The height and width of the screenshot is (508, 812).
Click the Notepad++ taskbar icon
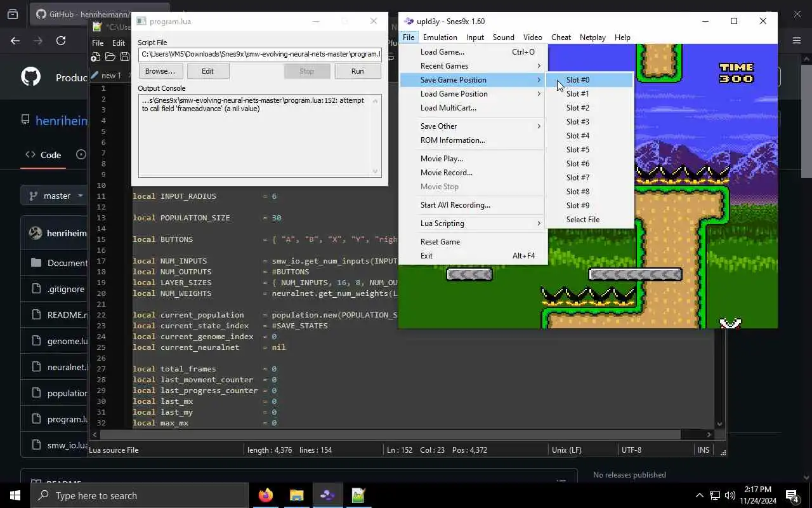[x=358, y=495]
